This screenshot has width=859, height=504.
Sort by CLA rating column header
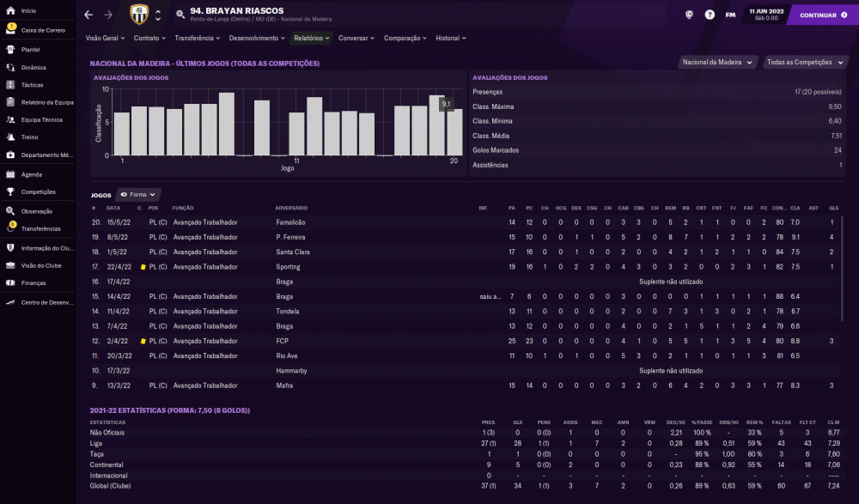tap(795, 208)
